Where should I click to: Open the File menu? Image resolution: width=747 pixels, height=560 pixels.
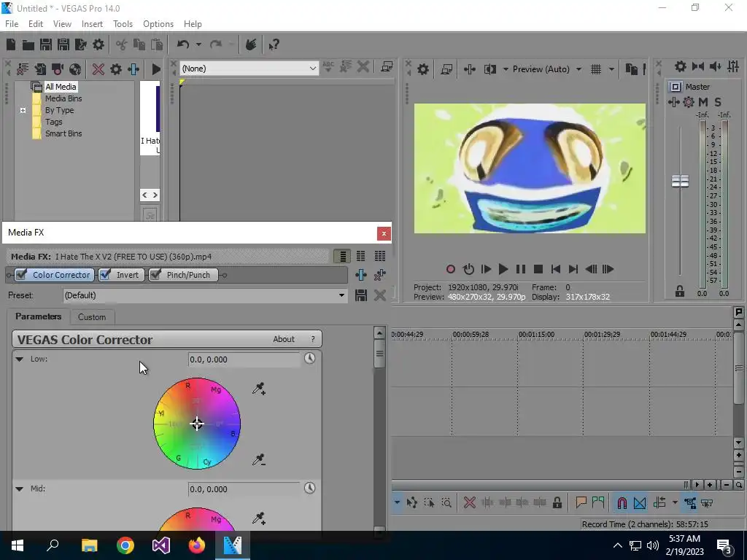(12, 24)
